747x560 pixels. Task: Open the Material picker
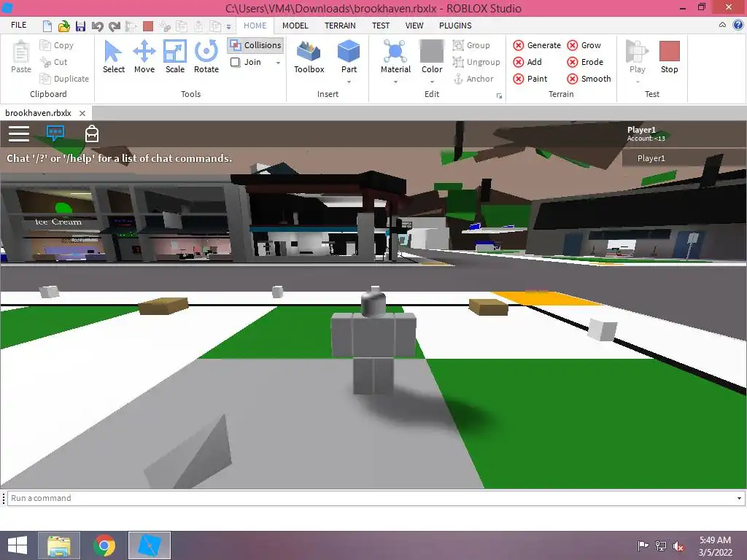[x=395, y=57]
